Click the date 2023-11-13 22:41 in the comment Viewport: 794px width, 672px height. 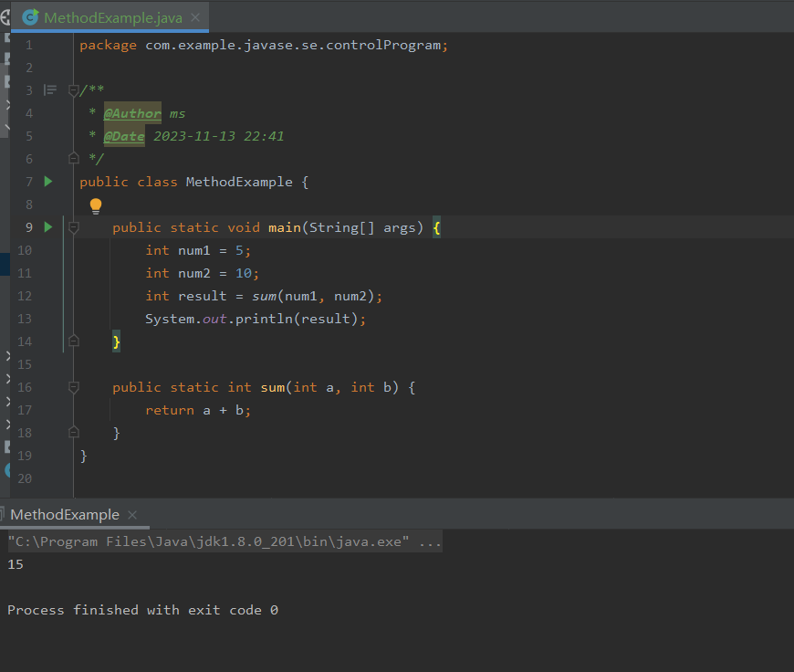pyautogui.click(x=218, y=136)
